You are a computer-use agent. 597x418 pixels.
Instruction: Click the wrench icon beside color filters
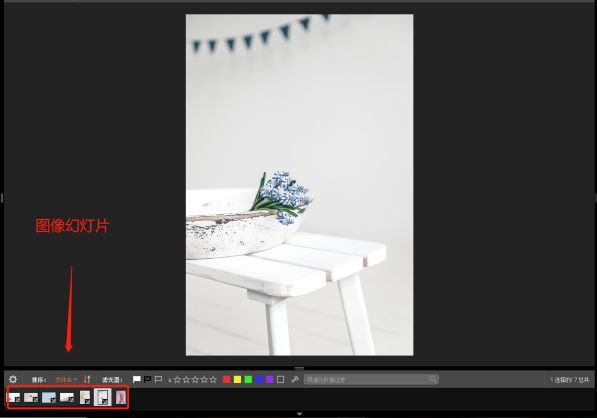(295, 380)
